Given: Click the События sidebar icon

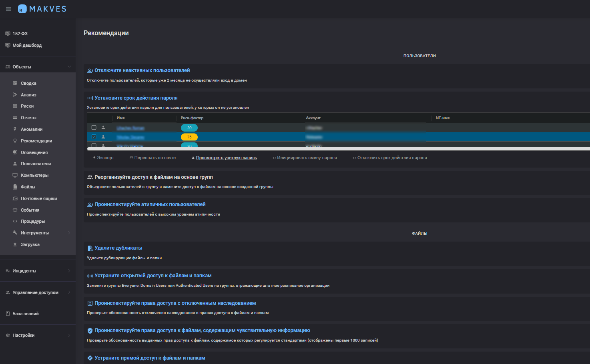Looking at the screenshot, I should [15, 210].
